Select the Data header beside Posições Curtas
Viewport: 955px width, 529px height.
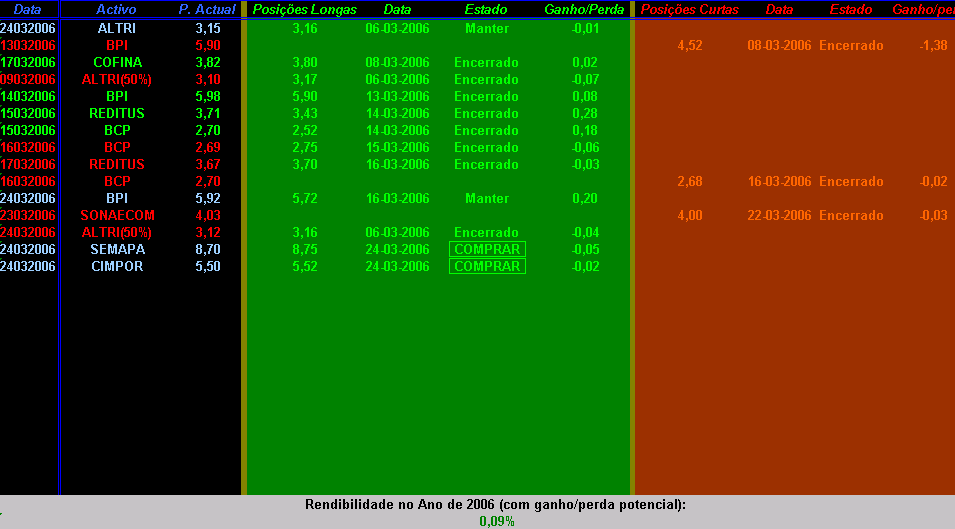[779, 9]
